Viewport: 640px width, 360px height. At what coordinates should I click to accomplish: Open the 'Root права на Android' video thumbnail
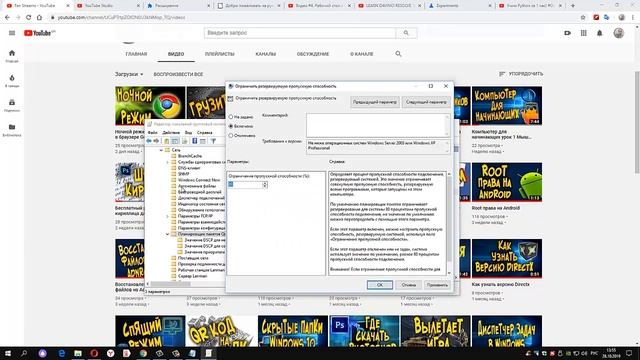coord(507,182)
